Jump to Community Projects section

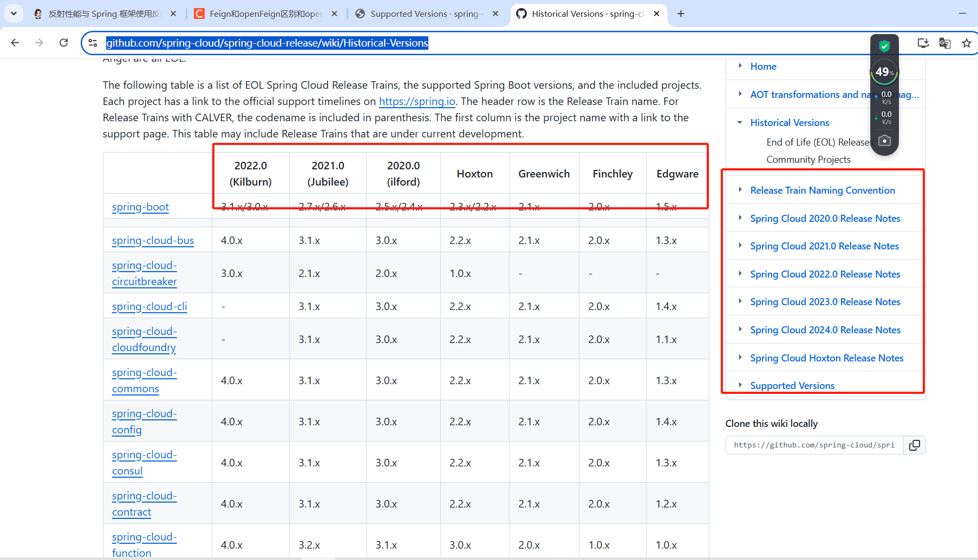click(809, 160)
